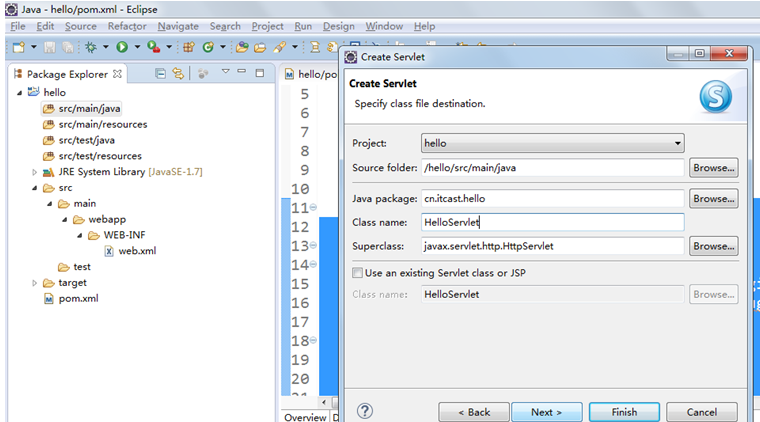Click the Save disk icon in toolbar
The image size is (760, 422).
pyautogui.click(x=49, y=47)
